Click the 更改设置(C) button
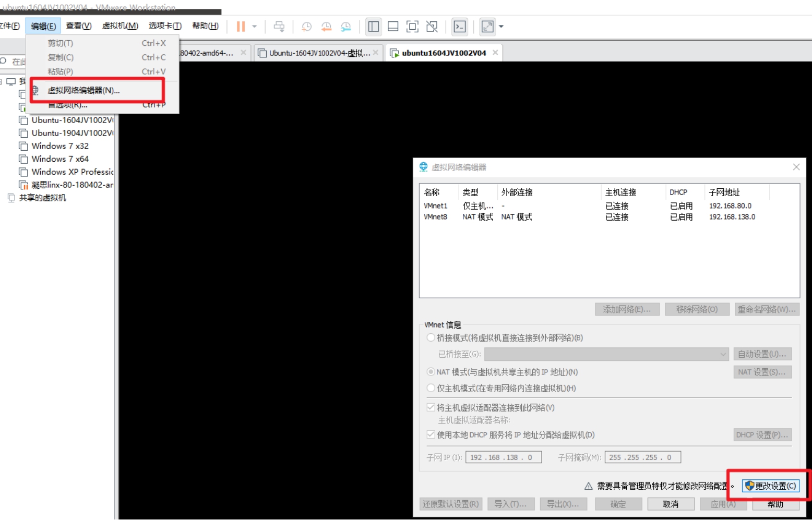Screen dimensions: 812x520 771,486
